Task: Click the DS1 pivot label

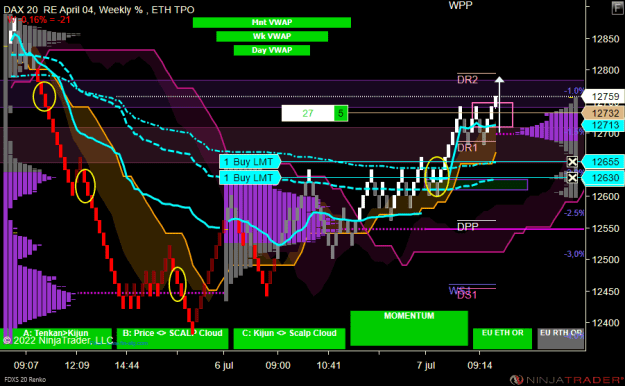Action: tap(467, 295)
